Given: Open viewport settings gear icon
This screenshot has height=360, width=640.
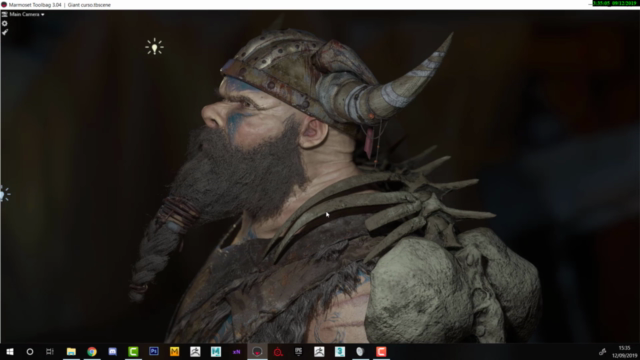Looking at the screenshot, I should tap(4, 23).
